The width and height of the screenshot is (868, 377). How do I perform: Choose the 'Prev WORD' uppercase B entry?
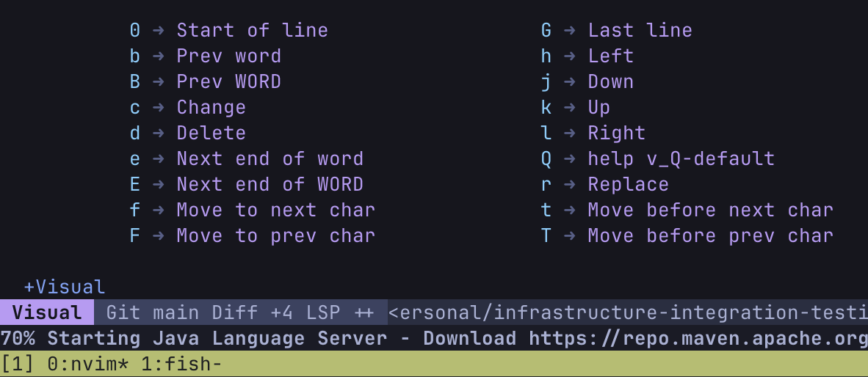[228, 81]
